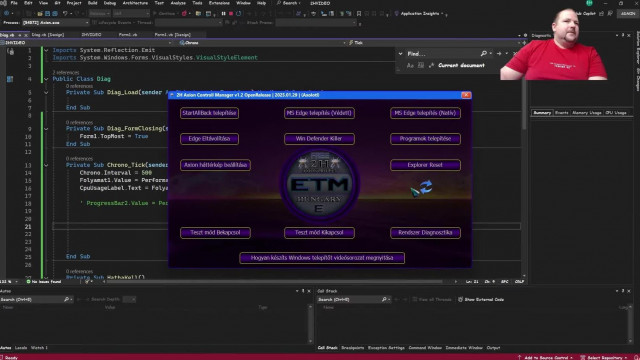Click Show External Code icon in Call Stack
This screenshot has height=360, width=640.
460,299
